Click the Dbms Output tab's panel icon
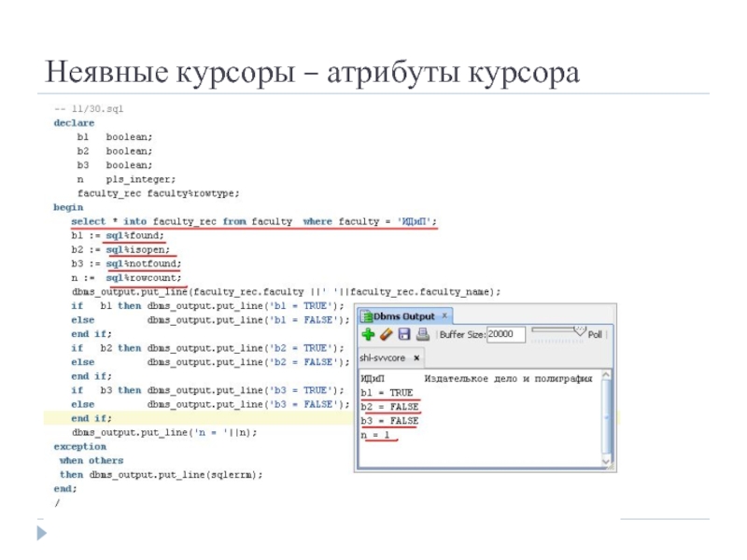This screenshot has width=747, height=560. (x=366, y=315)
